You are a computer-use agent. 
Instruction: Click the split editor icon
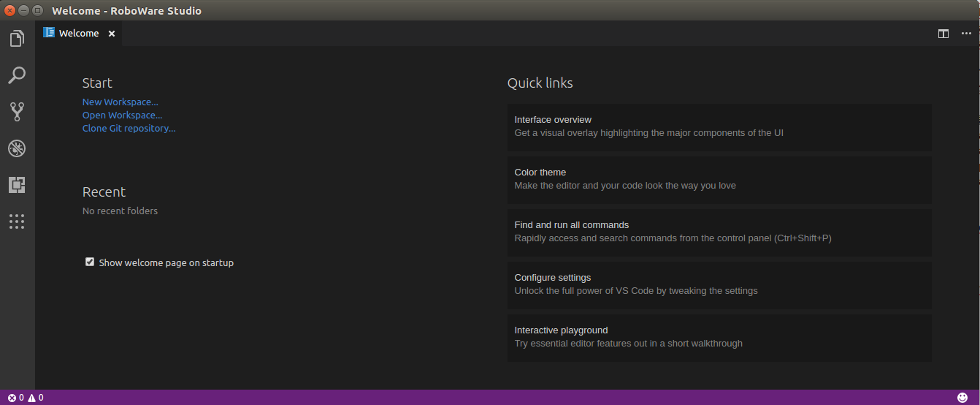pos(943,34)
